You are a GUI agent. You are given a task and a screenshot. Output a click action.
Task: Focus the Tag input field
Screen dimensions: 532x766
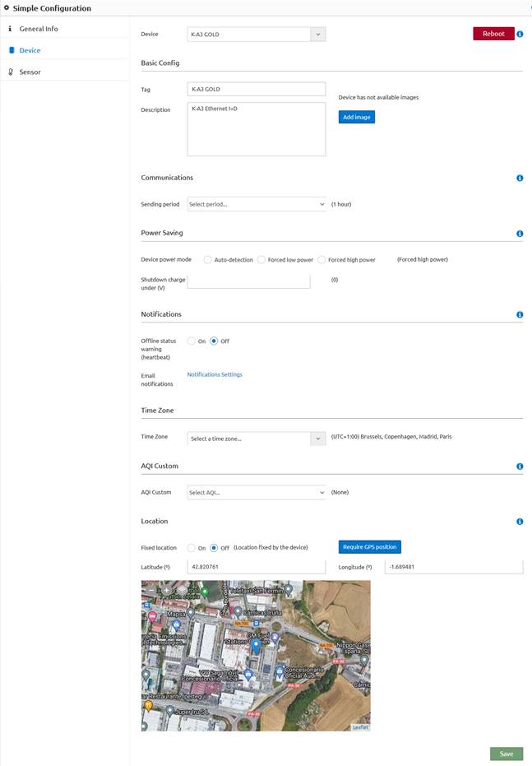point(257,89)
